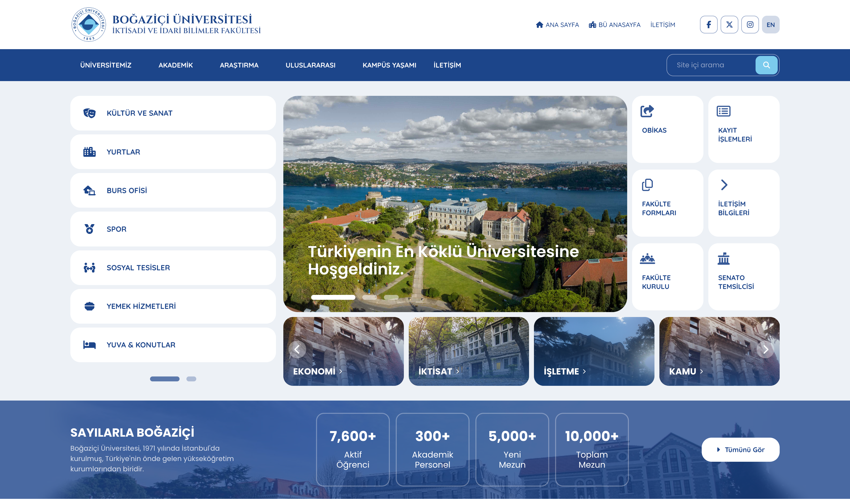Advance department carousel with right arrow
The image size is (850, 504).
(x=765, y=349)
